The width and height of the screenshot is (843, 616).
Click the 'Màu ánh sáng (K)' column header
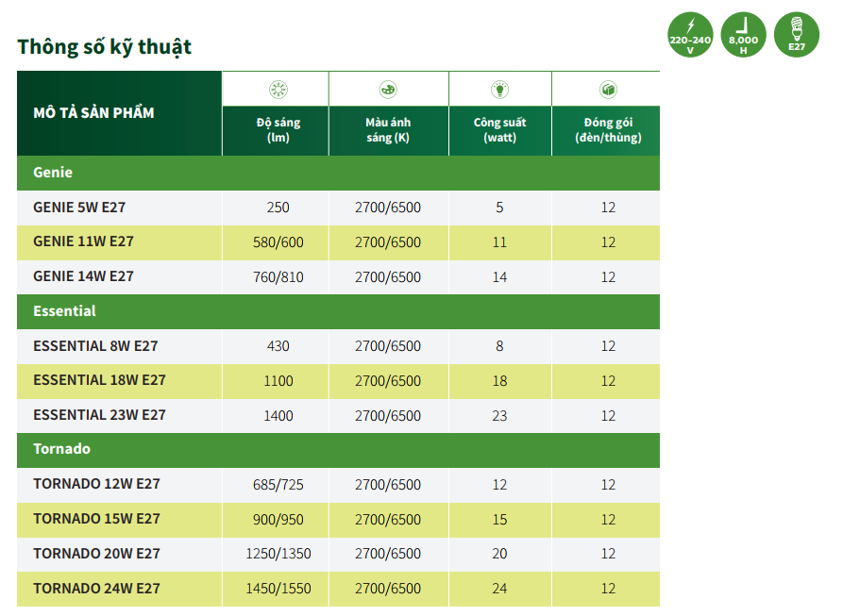pos(389,130)
